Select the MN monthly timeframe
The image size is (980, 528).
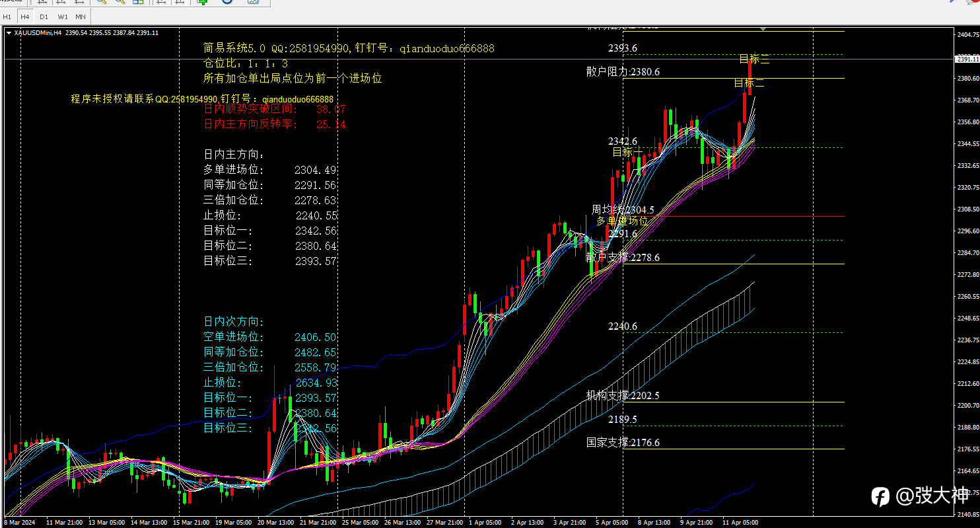tap(80, 16)
